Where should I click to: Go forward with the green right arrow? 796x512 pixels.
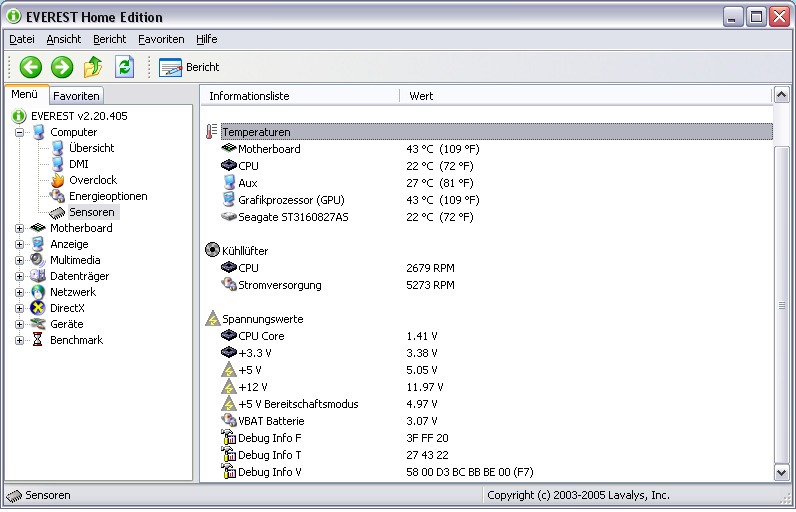point(62,67)
